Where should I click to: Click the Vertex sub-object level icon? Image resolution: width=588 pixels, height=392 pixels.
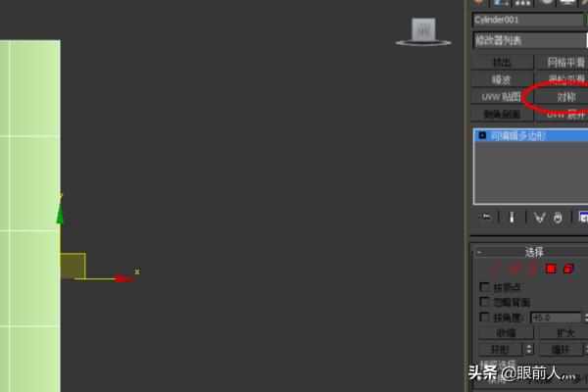(x=495, y=269)
